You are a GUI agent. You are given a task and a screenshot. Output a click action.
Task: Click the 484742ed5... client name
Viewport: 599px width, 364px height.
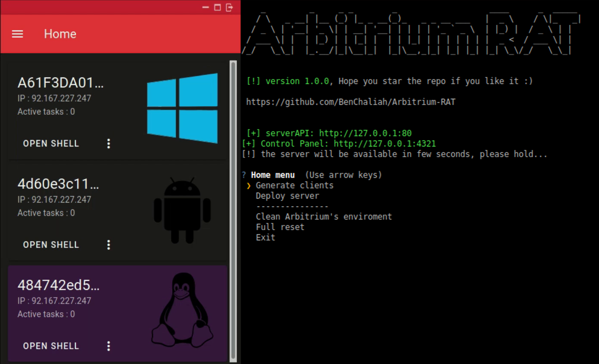[x=58, y=285]
